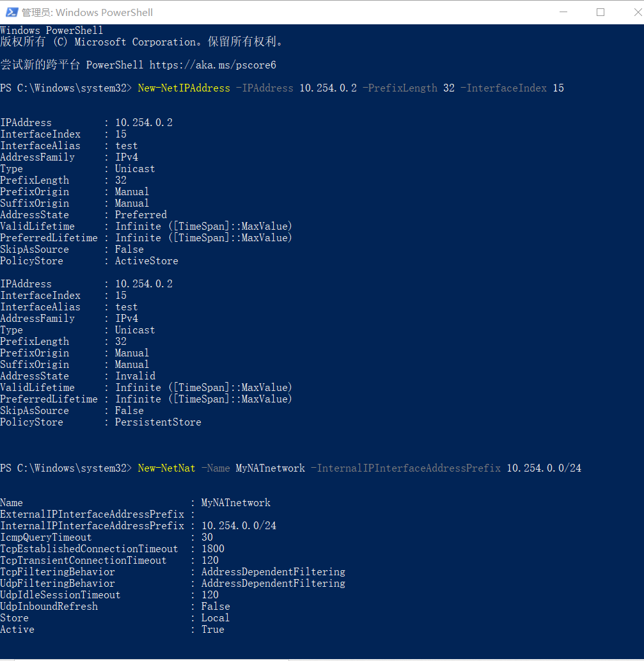Click the -PrefixLength parameter in the command
The width and height of the screenshot is (644, 661).
coord(400,88)
